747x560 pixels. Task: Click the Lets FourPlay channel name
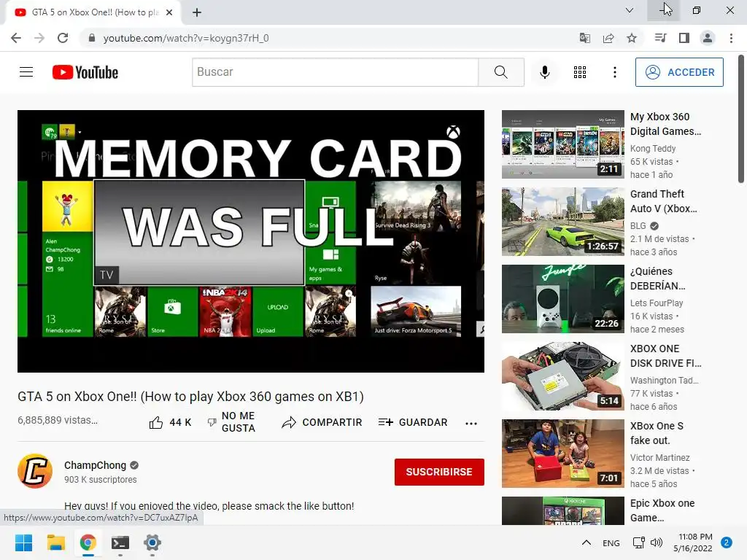coord(657,303)
